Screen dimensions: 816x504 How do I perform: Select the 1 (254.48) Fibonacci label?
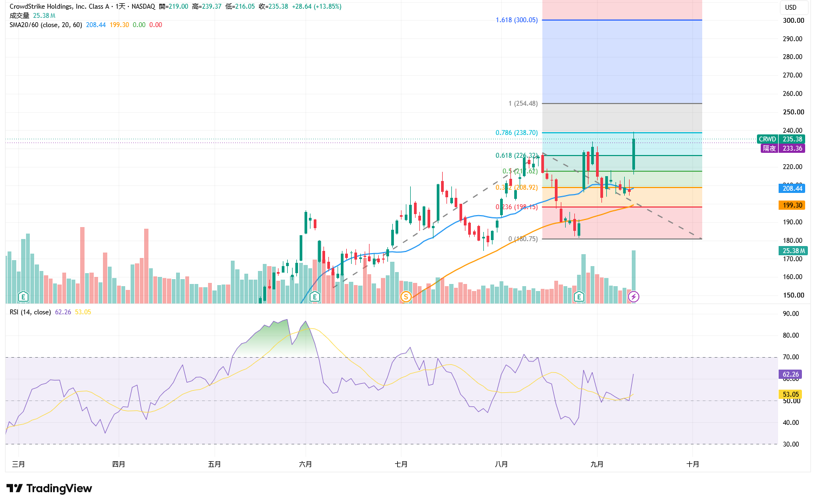(523, 104)
